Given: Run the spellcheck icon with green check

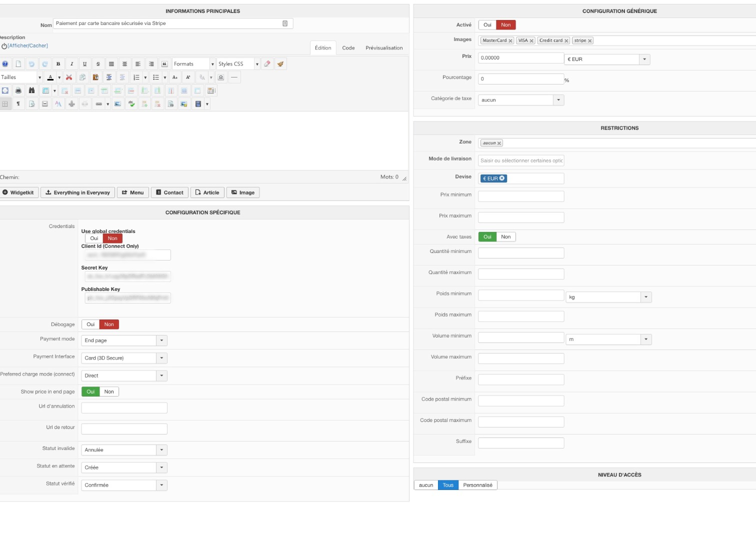Looking at the screenshot, I should click(x=131, y=104).
